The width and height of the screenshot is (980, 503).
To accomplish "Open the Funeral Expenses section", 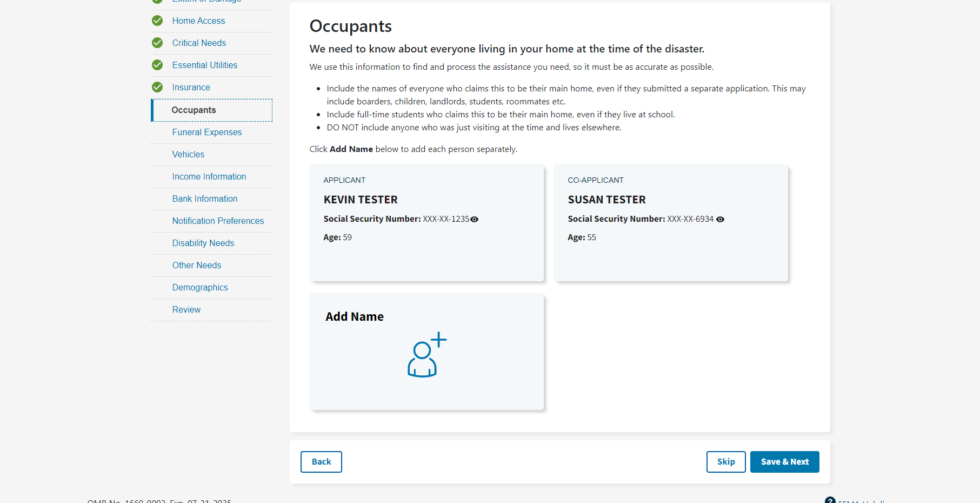I will tap(207, 132).
